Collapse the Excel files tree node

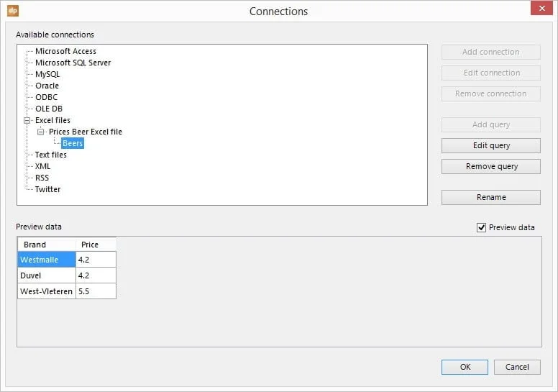[27, 120]
